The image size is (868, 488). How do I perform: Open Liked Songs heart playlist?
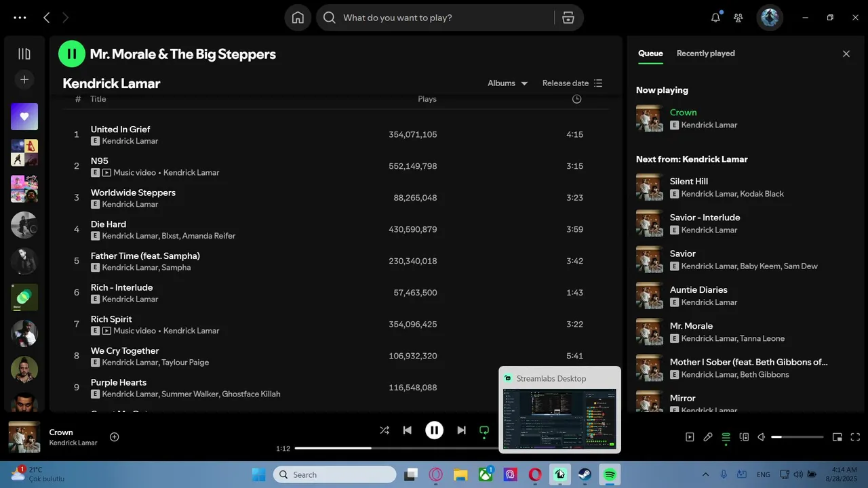(24, 117)
